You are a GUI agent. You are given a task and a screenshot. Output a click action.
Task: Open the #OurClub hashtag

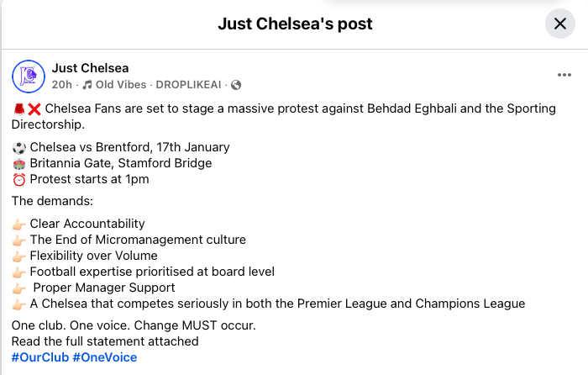[39, 357]
